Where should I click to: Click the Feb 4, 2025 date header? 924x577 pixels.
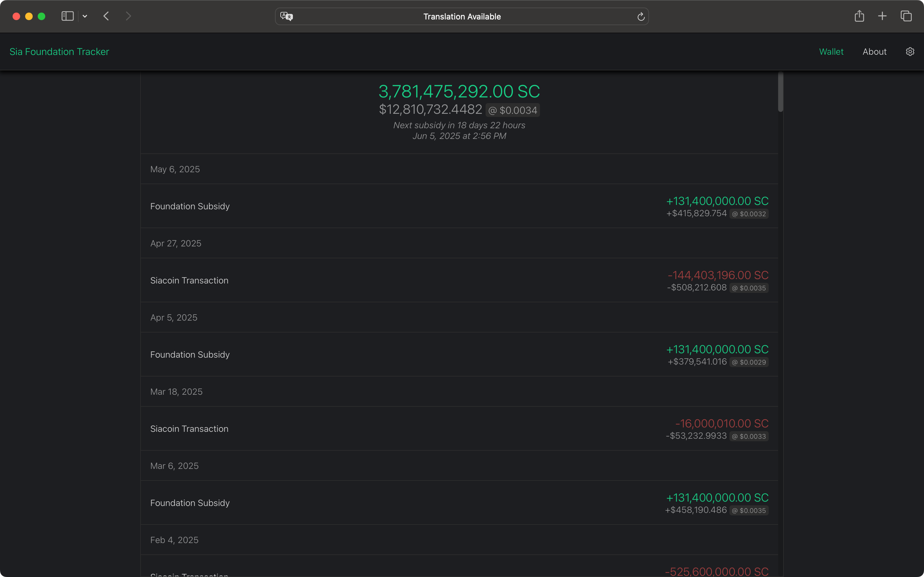pyautogui.click(x=174, y=540)
